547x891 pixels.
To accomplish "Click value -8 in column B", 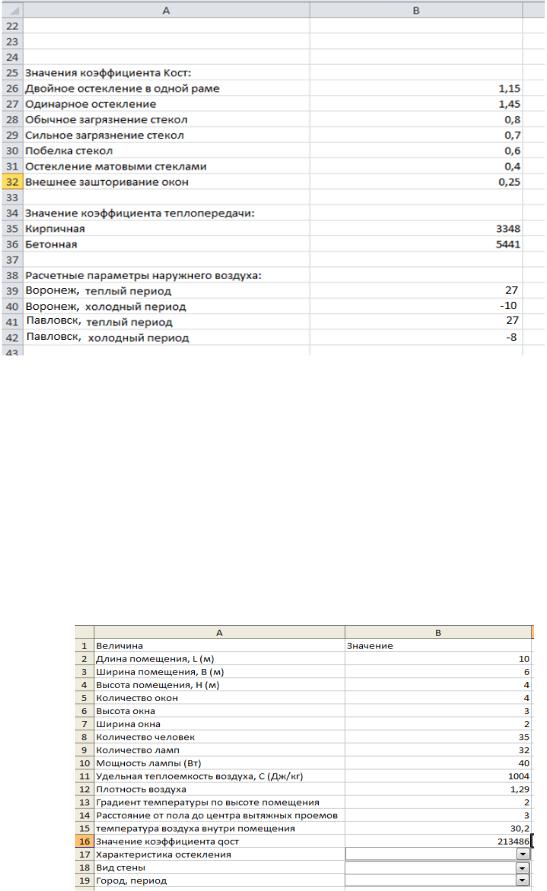I will point(511,337).
